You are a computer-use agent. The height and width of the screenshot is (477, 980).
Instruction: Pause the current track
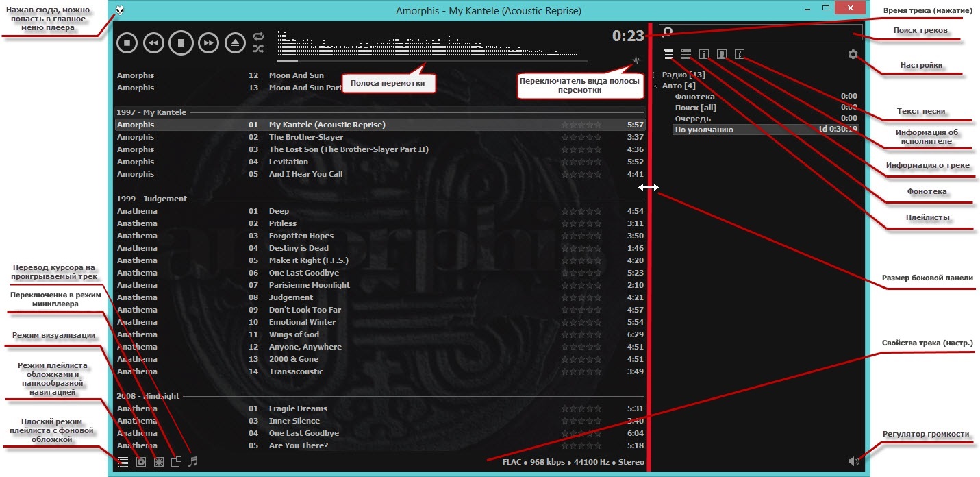click(x=181, y=42)
